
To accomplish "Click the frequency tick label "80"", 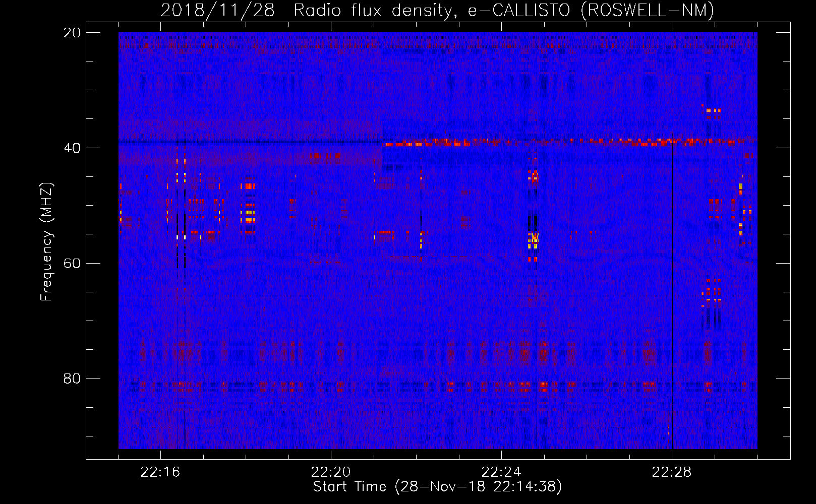I will click(x=72, y=379).
